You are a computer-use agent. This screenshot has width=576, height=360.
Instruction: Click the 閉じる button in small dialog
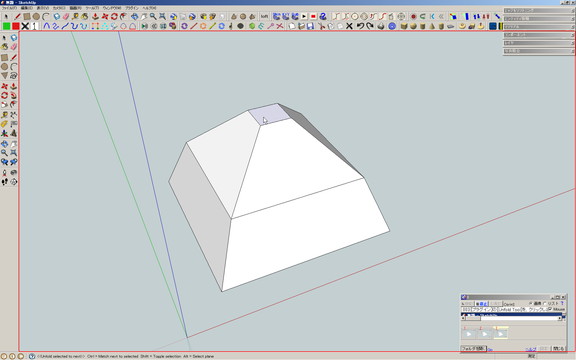558,348
